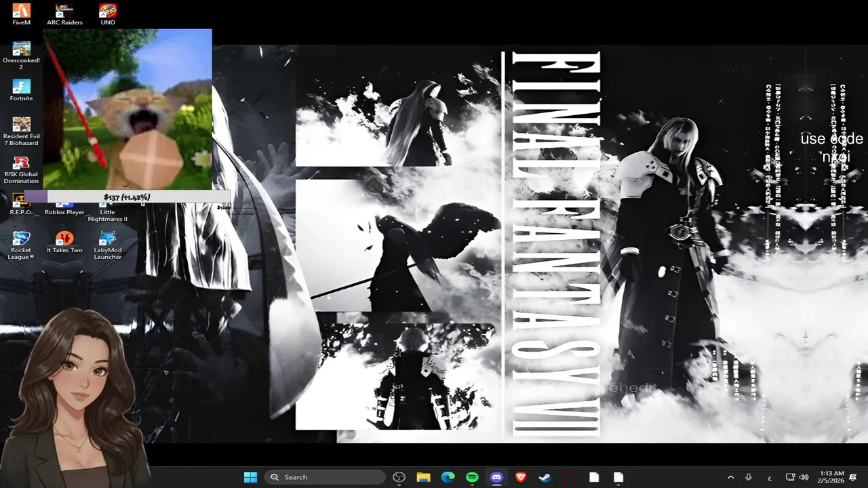
Task: Select the RISK Global Domination shortcut
Action: click(21, 169)
